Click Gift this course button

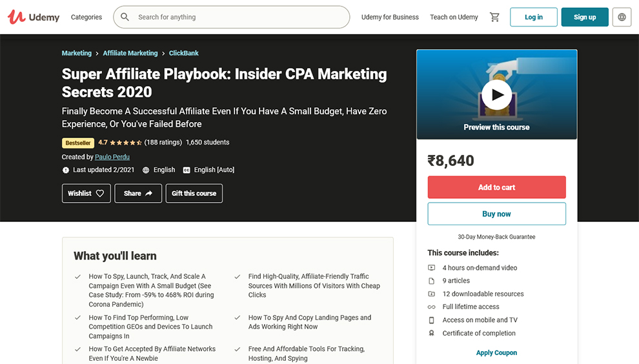pyautogui.click(x=194, y=193)
